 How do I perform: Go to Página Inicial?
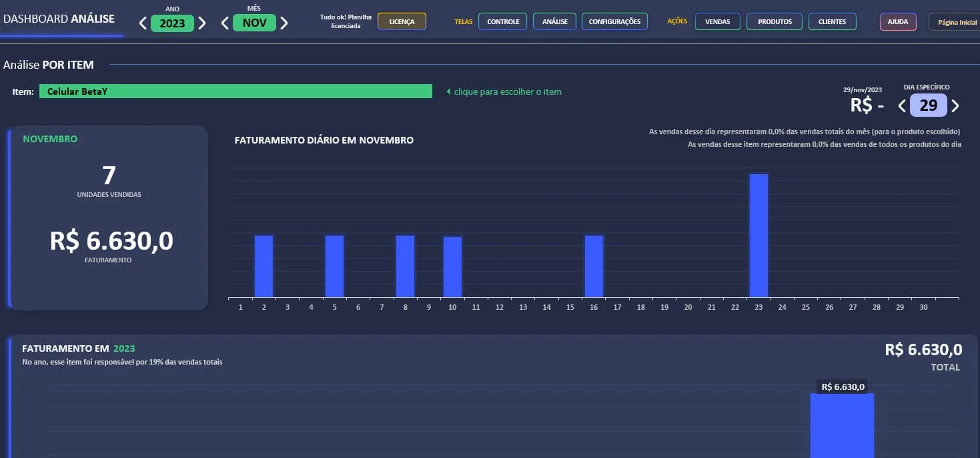(956, 22)
